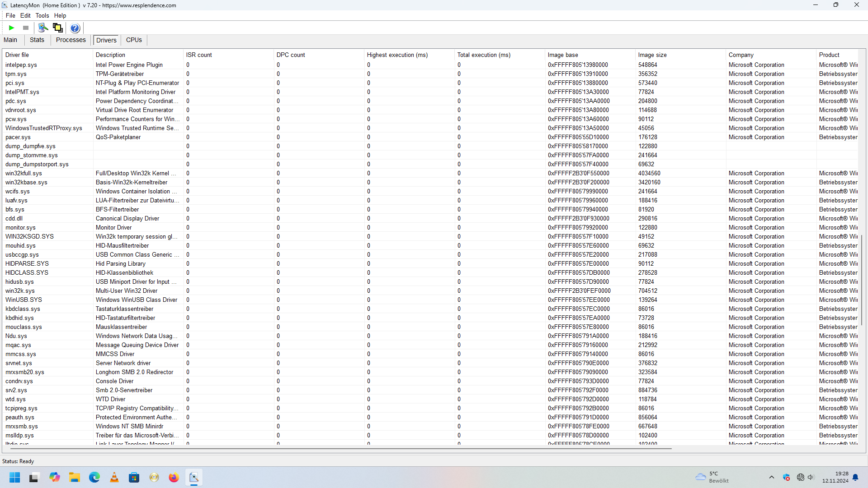Switch to the Processes tab
This screenshot has width=868, height=488.
click(x=71, y=40)
